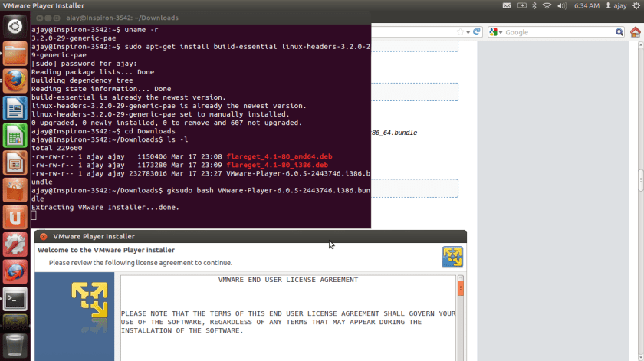Open the mail indicator in top panel

coord(508,6)
